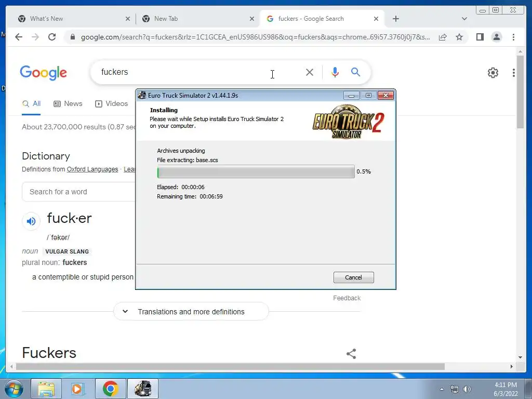Image resolution: width=532 pixels, height=399 pixels.
Task: Clear the Google search box
Action: pyautogui.click(x=310, y=72)
